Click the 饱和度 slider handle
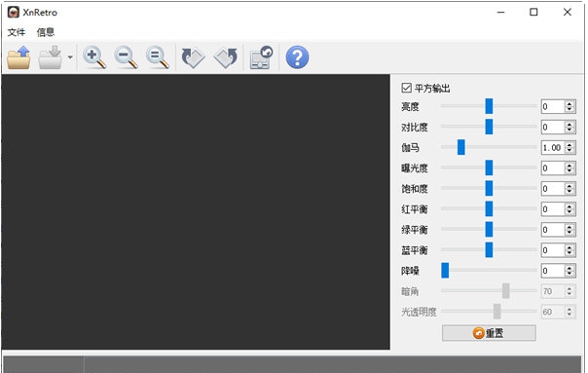Viewport: 588px width, 373px height. click(489, 188)
